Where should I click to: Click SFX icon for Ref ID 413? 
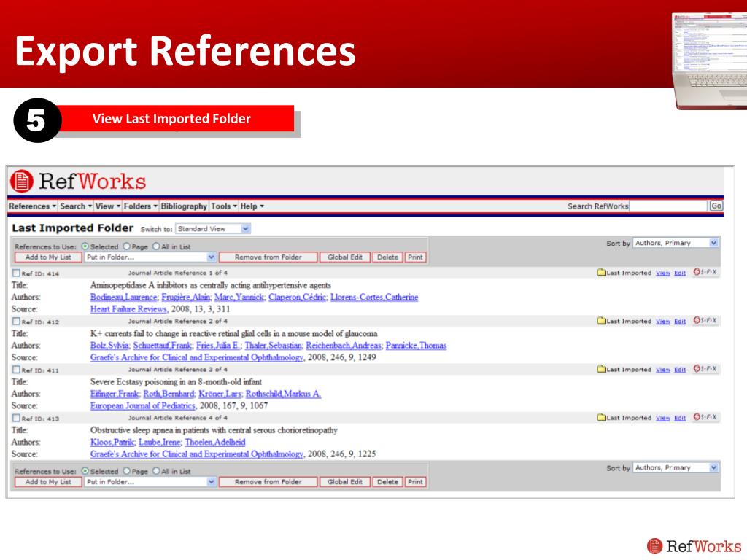click(705, 417)
